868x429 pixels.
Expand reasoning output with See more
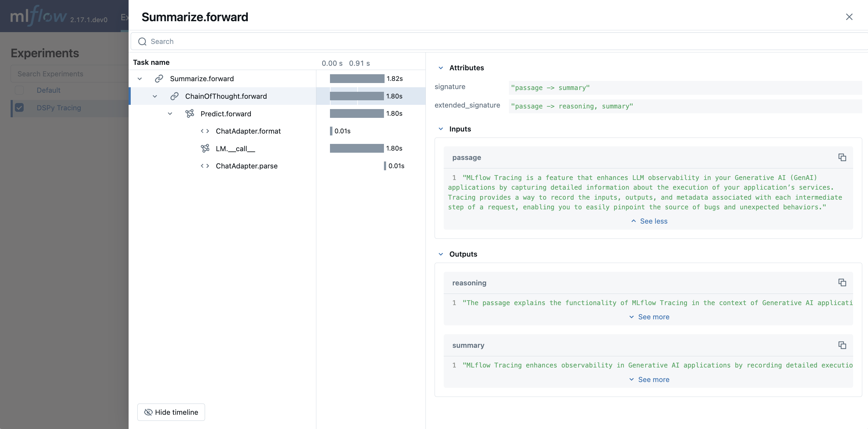coord(649,317)
